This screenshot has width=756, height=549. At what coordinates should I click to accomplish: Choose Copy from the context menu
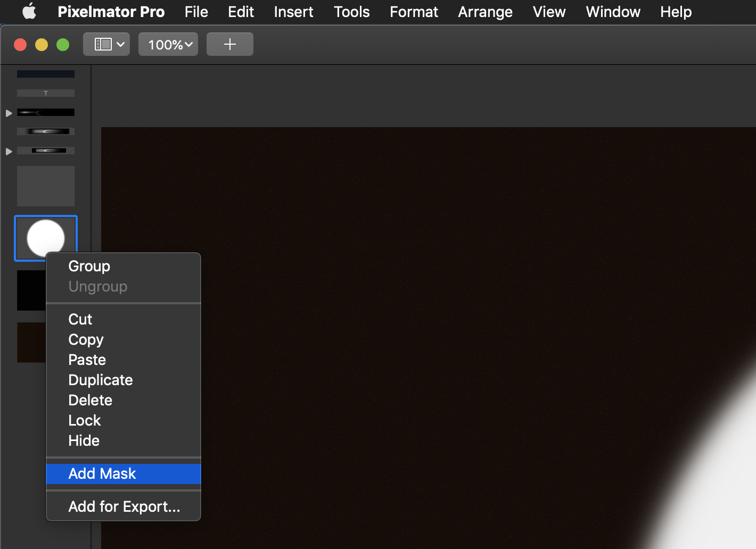point(124,339)
